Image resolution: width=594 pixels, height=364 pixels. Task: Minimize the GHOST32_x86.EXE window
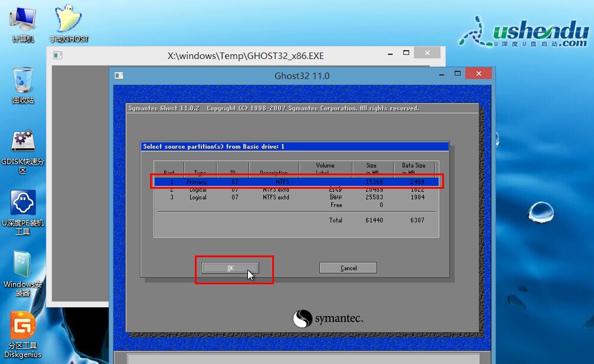(390, 54)
